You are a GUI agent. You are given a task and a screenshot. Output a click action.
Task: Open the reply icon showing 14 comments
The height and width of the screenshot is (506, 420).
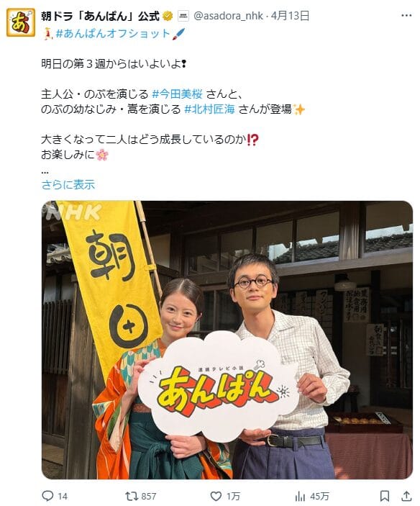point(48,495)
